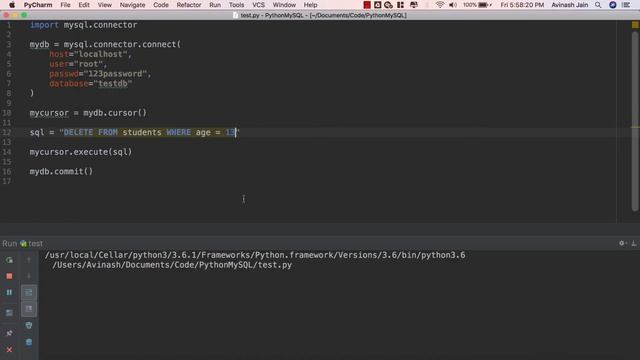Jump up the stack trace
This screenshot has width=640, height=360.
(29, 260)
